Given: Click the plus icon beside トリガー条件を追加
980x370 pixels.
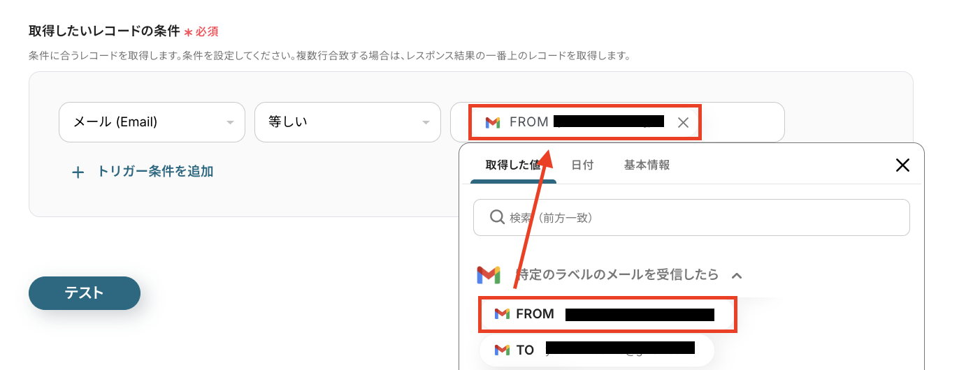Looking at the screenshot, I should 78,172.
